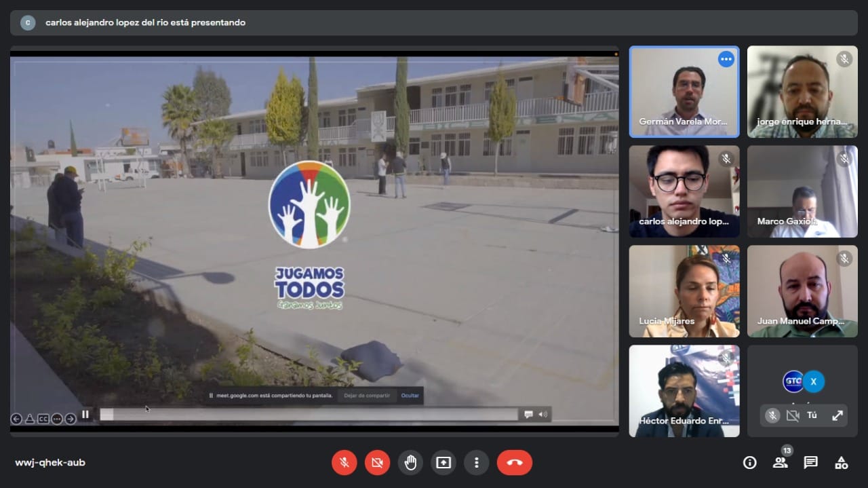Open options on Germán Varela's tile
868x488 pixels.
[726, 60]
